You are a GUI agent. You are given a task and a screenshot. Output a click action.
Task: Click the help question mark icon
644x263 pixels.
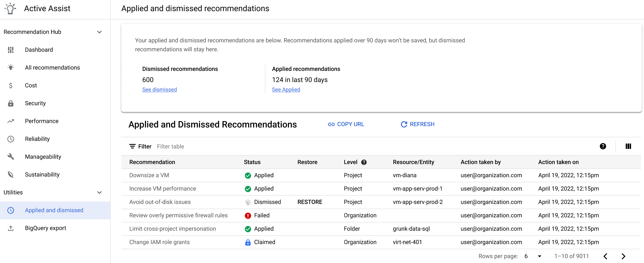tap(603, 146)
